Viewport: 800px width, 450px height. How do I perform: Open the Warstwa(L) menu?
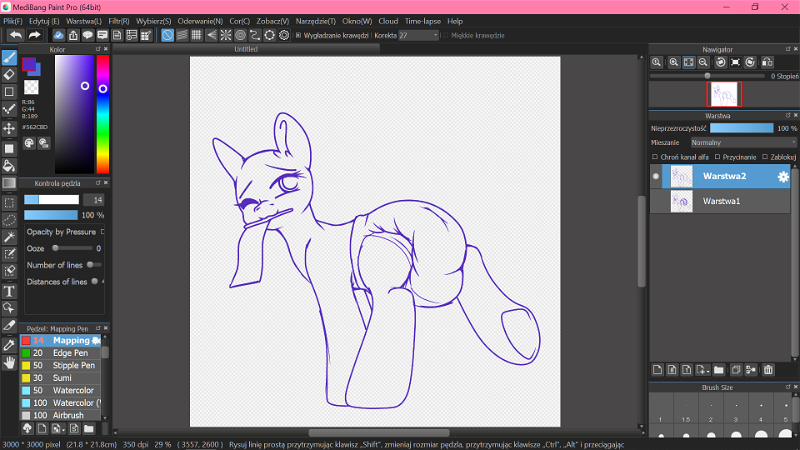click(84, 20)
